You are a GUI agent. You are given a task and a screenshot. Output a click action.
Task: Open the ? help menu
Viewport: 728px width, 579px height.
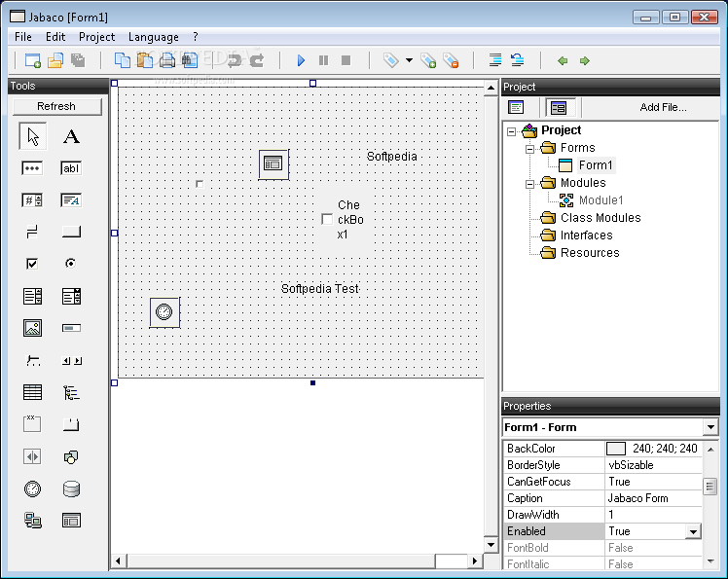pos(196,37)
